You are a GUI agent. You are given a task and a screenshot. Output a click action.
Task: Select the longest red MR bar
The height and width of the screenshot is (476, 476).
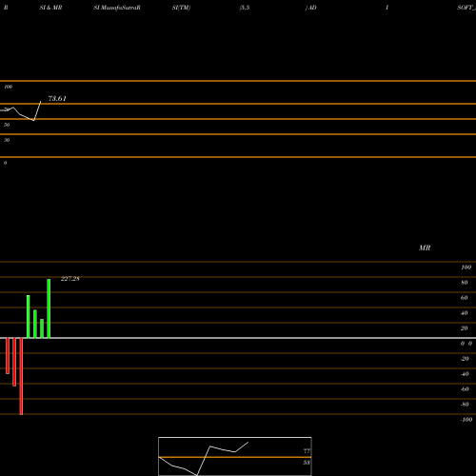21,376
